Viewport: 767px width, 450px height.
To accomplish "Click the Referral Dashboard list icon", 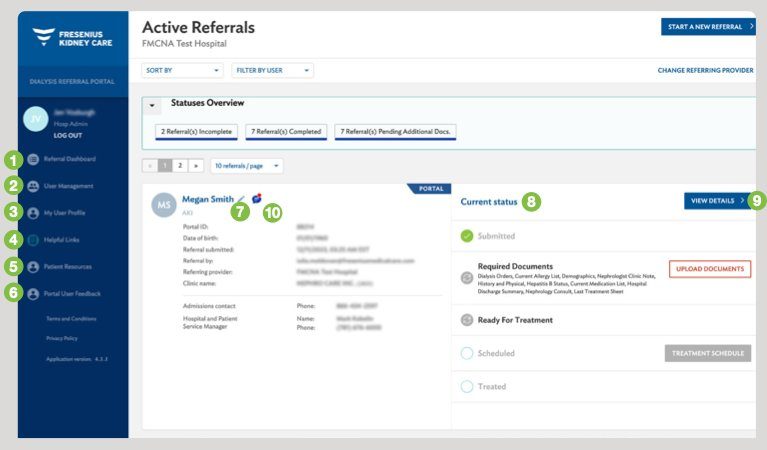I will (x=33, y=159).
